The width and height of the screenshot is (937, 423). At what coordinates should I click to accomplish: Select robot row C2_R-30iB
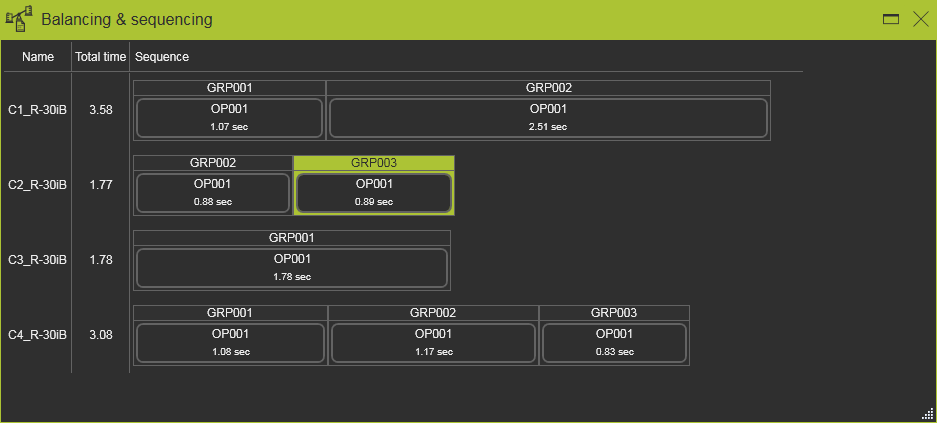[37, 185]
